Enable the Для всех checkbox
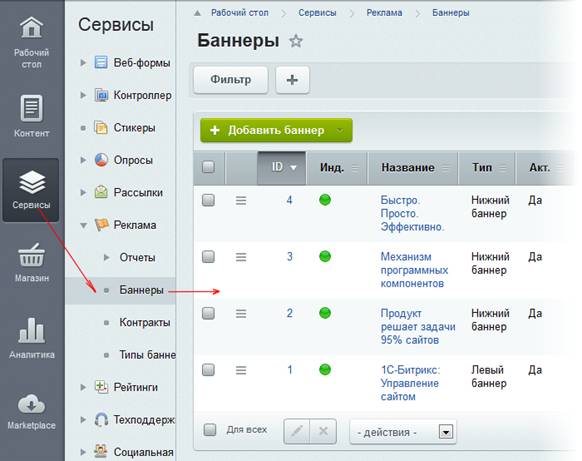The width and height of the screenshot is (582, 461). 210,430
